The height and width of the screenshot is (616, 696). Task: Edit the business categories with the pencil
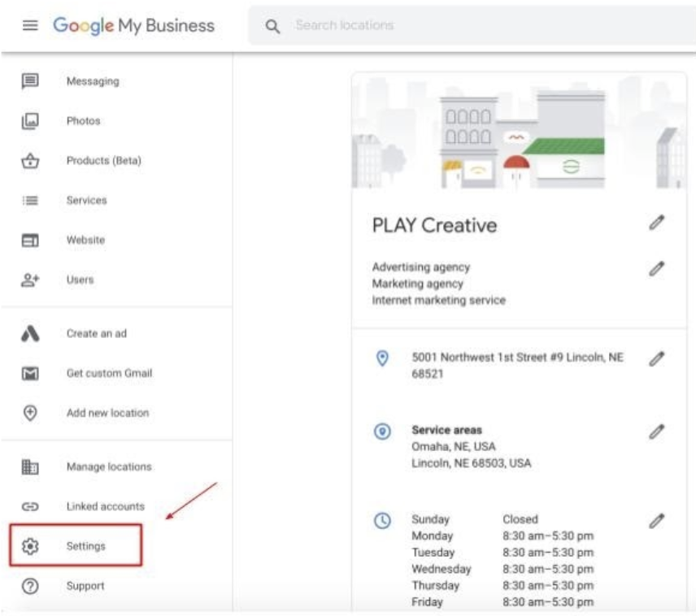coord(656,269)
